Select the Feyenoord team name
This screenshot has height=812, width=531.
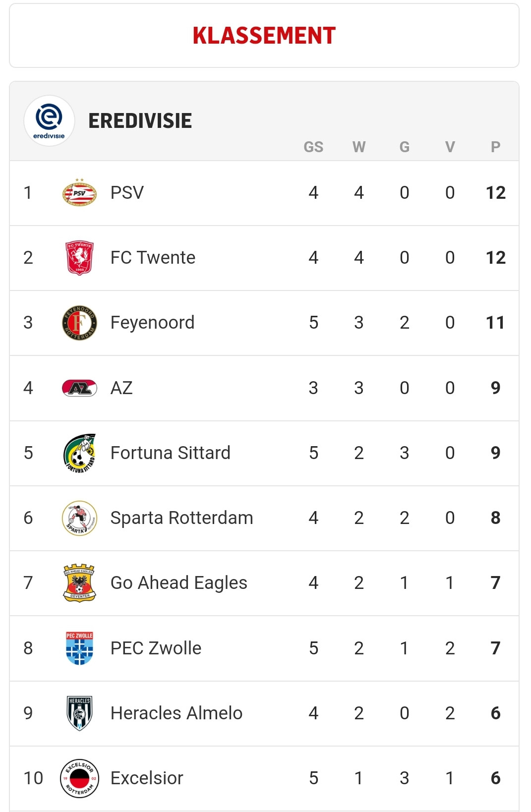tap(153, 323)
